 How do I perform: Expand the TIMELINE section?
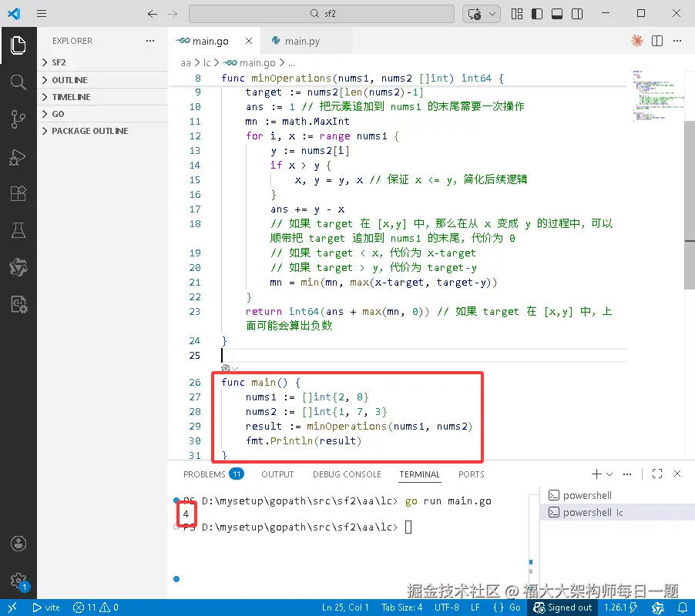(x=102, y=96)
